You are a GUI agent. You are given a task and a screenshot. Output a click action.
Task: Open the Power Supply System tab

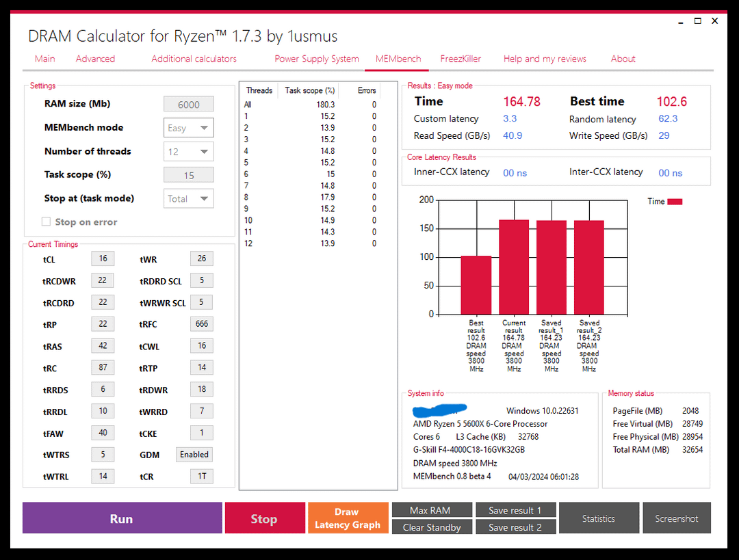tap(317, 59)
